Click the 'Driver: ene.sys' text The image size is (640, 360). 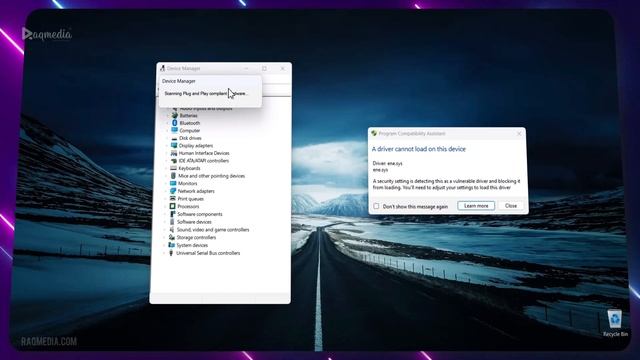pyautogui.click(x=387, y=163)
